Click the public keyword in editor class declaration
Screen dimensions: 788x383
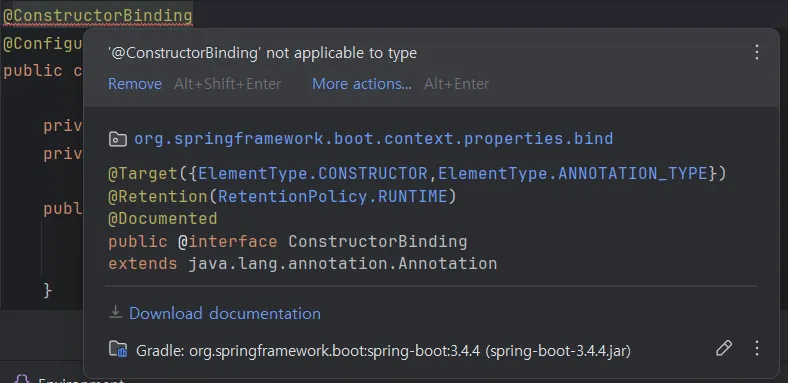[x=33, y=71]
